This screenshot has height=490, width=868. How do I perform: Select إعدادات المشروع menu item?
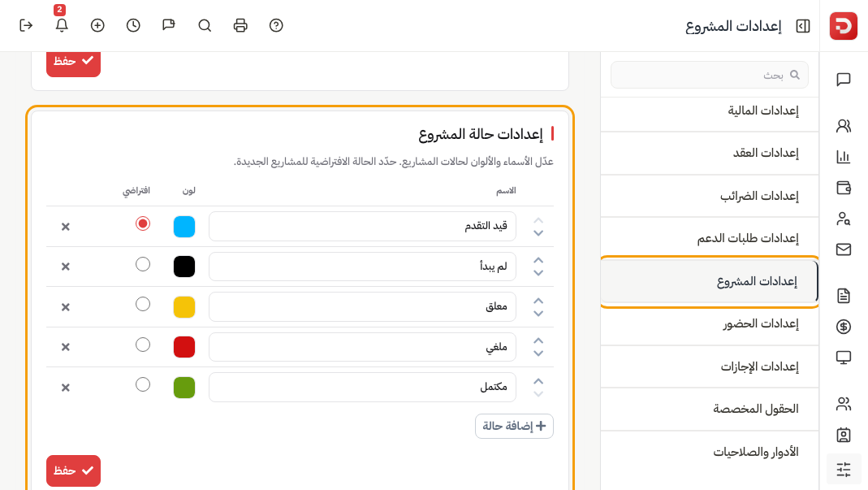tap(710, 282)
